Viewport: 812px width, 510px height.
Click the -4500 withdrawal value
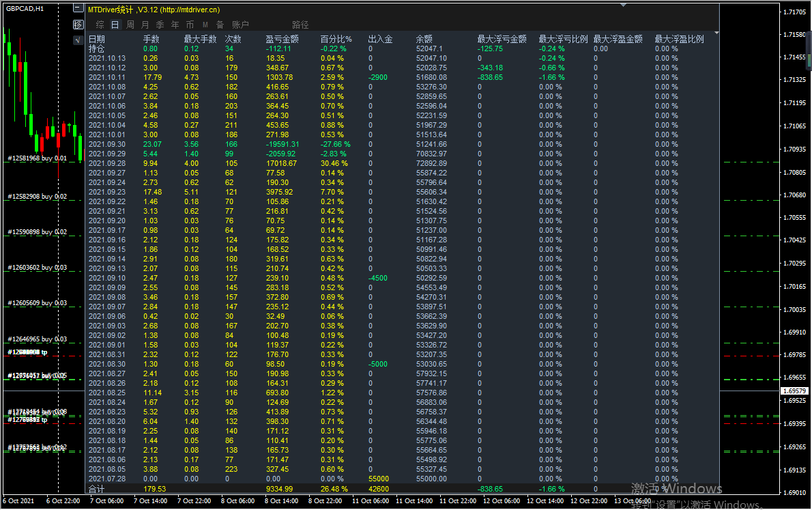[x=378, y=278]
